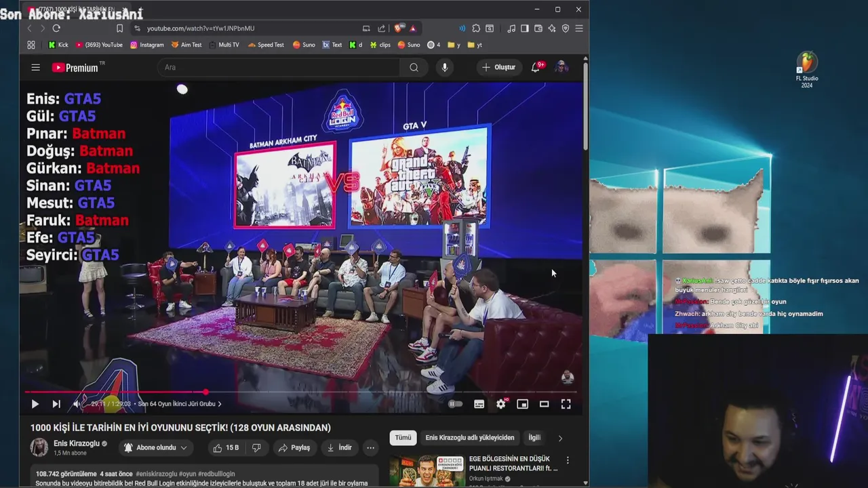Bookmark this page with the bookmark icon
868x488 pixels.
click(119, 28)
